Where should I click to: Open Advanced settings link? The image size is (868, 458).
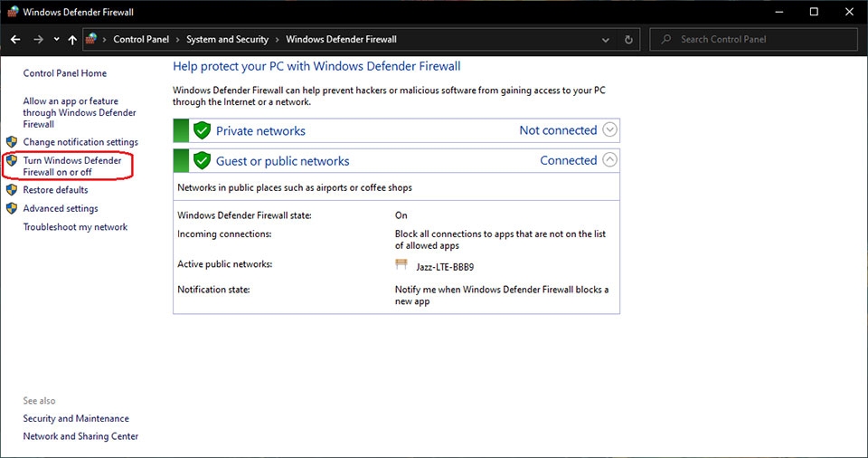pos(60,208)
